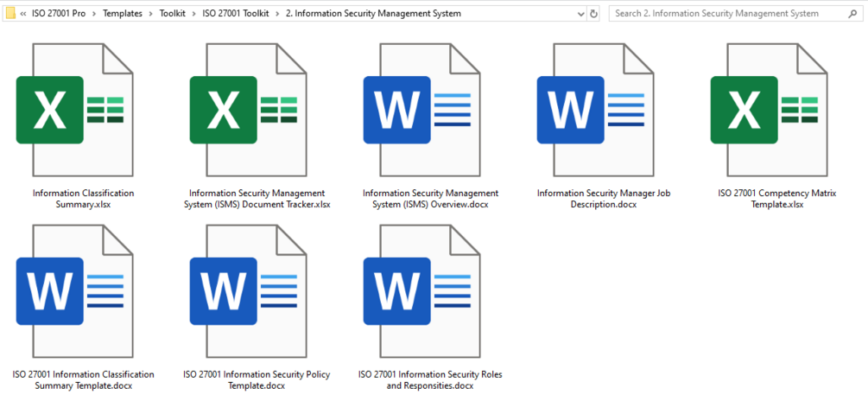This screenshot has height=420, width=868.
Task: Expand the hidden breadcrumb path chevrons
Action: click(22, 14)
